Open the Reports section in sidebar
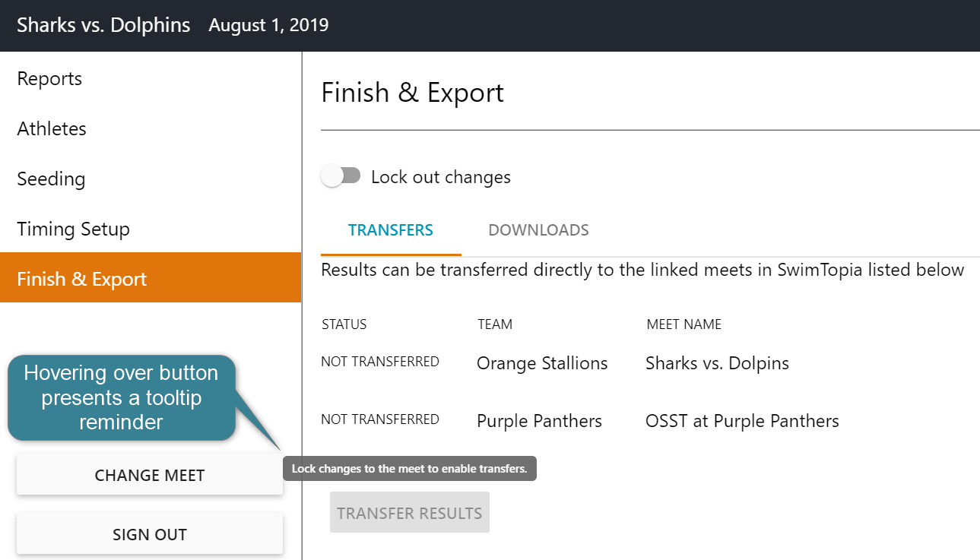 click(50, 79)
